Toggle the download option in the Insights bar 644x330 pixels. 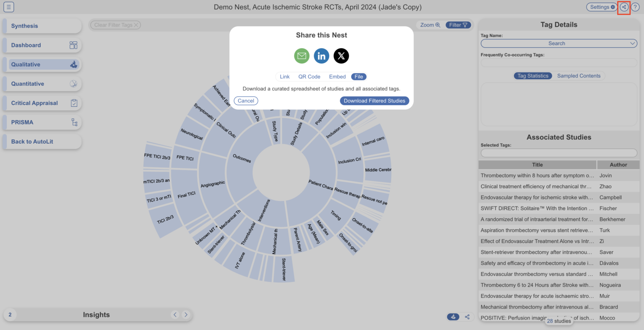(x=453, y=317)
